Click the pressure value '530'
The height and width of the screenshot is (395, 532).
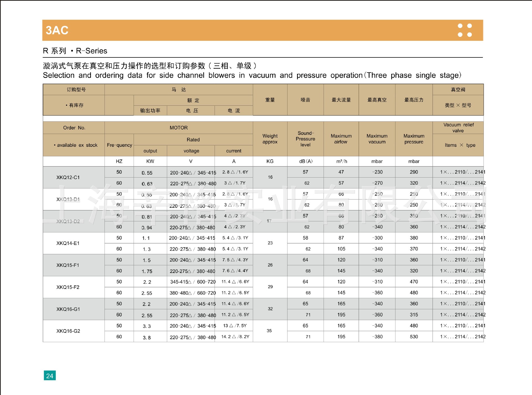414,336
